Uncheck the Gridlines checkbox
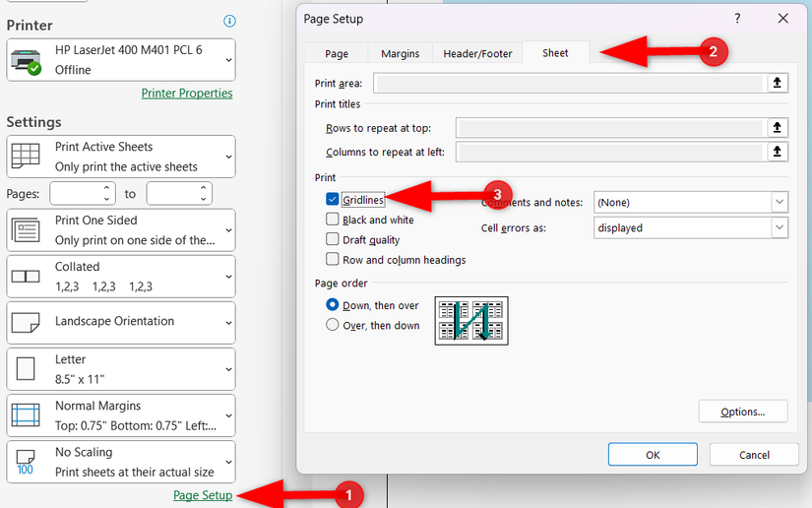812x508 pixels. click(x=333, y=200)
